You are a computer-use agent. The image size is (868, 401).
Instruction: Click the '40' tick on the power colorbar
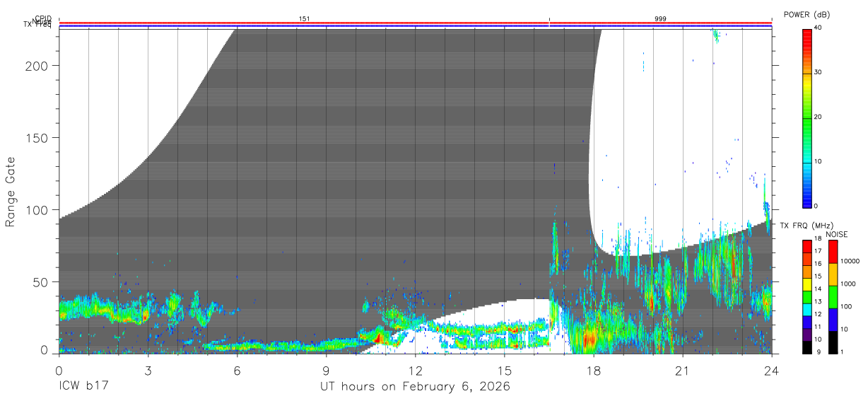tap(818, 28)
